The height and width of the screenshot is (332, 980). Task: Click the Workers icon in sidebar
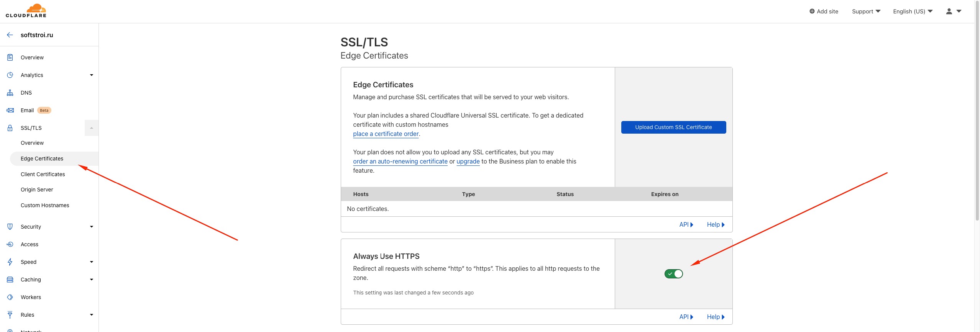(x=10, y=297)
